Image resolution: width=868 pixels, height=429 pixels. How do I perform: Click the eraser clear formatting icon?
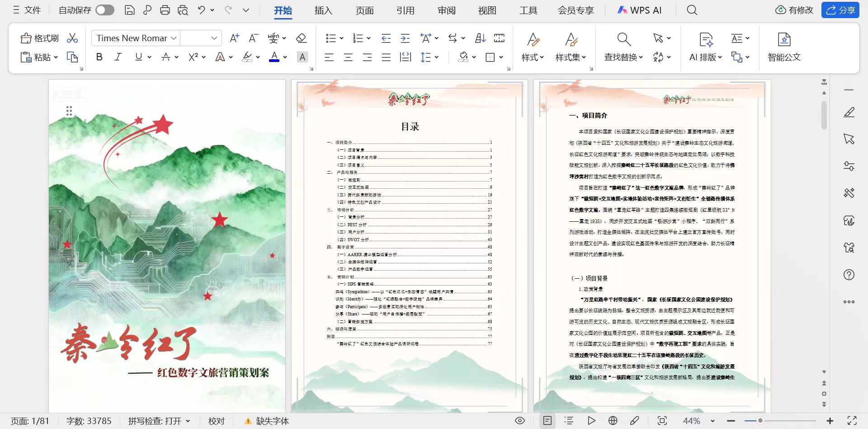coord(301,38)
